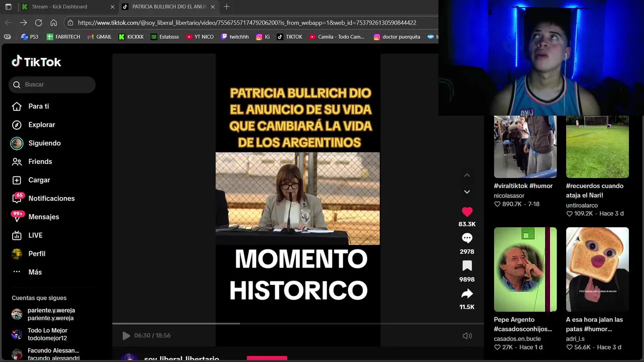Image resolution: width=644 pixels, height=362 pixels.
Task: Reload the page
Action: pyautogui.click(x=38, y=23)
